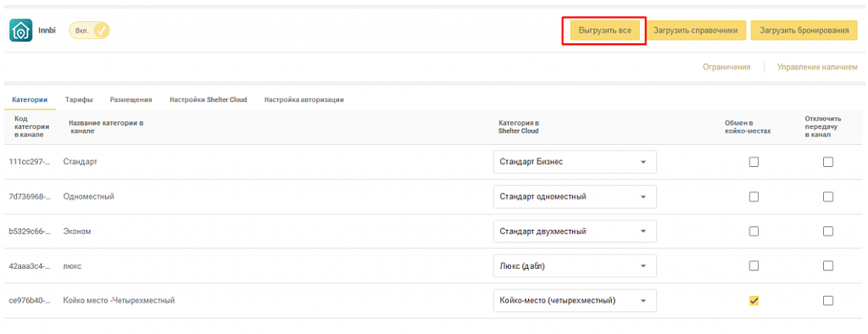Viewport: 868px width, 334px height.
Task: Click category code ce976b40-...
Action: [30, 301]
